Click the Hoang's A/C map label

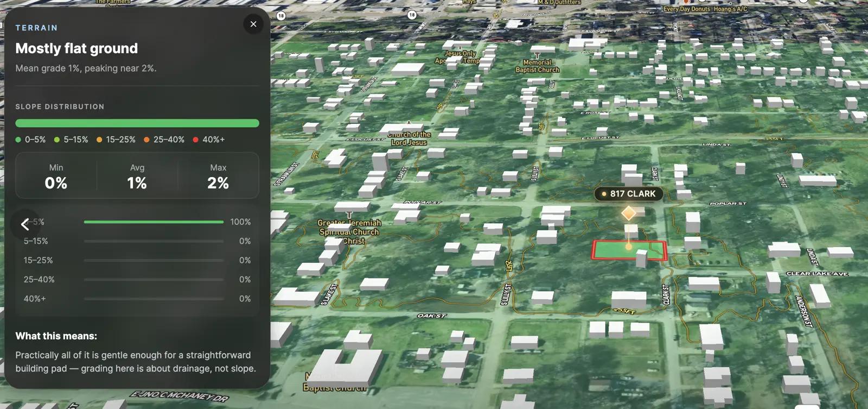point(731,9)
